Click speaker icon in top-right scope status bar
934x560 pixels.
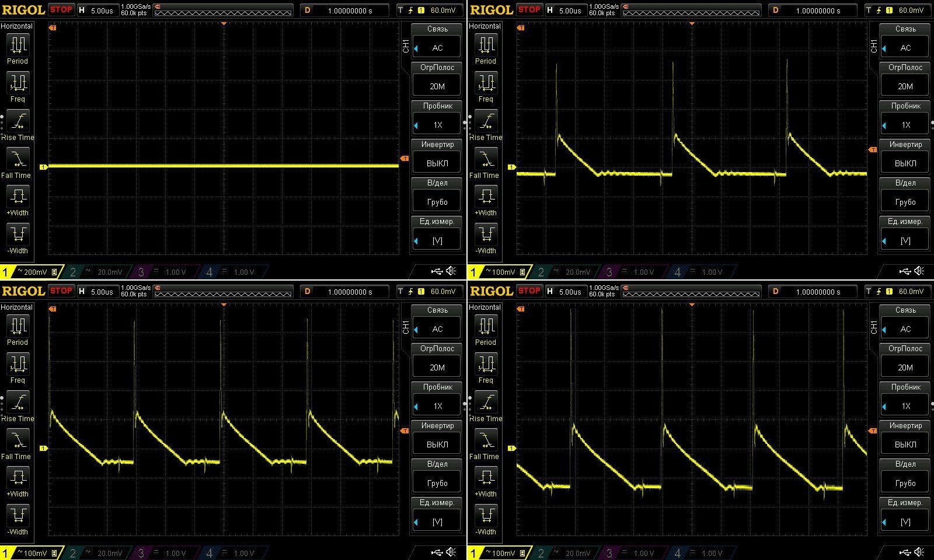tap(919, 271)
